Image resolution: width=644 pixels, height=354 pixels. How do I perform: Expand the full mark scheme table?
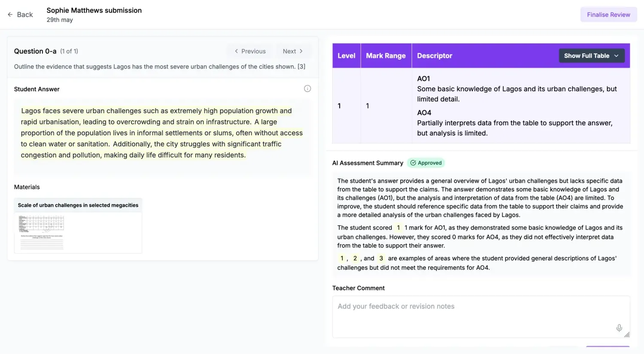592,56
